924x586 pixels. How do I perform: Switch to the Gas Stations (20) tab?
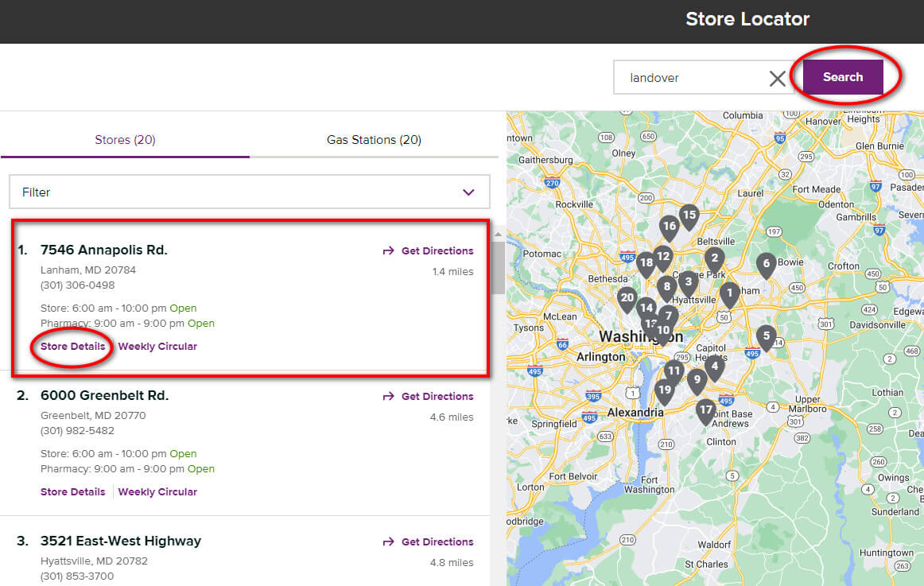[374, 140]
